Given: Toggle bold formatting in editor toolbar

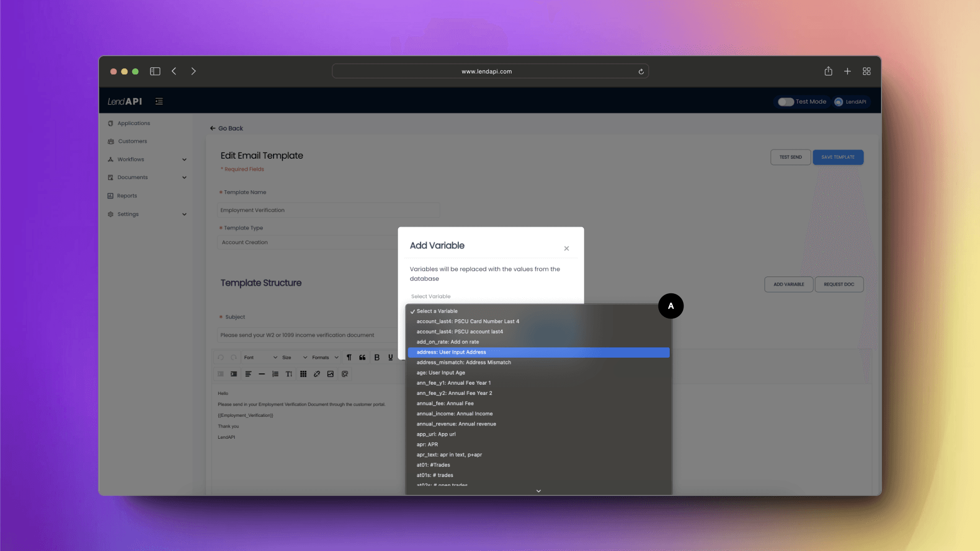Looking at the screenshot, I should (x=377, y=358).
